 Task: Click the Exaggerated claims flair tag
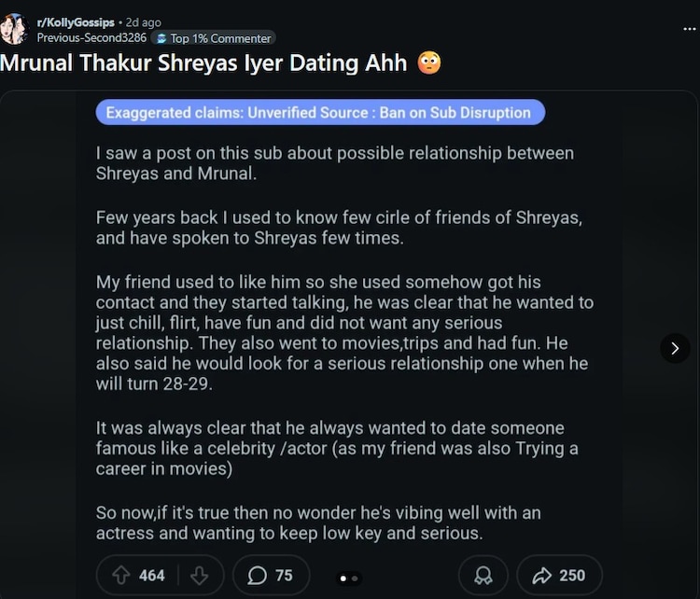pyautogui.click(x=319, y=113)
